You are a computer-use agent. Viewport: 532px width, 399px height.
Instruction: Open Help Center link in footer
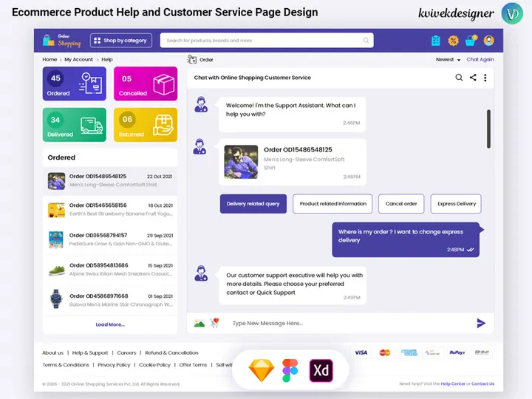[453, 383]
